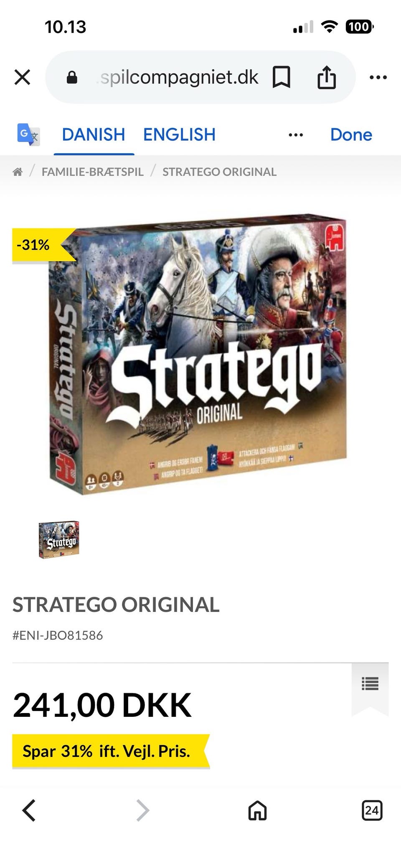The image size is (401, 868).
Task: Tap Done to dismiss translate bar
Action: coord(351,135)
